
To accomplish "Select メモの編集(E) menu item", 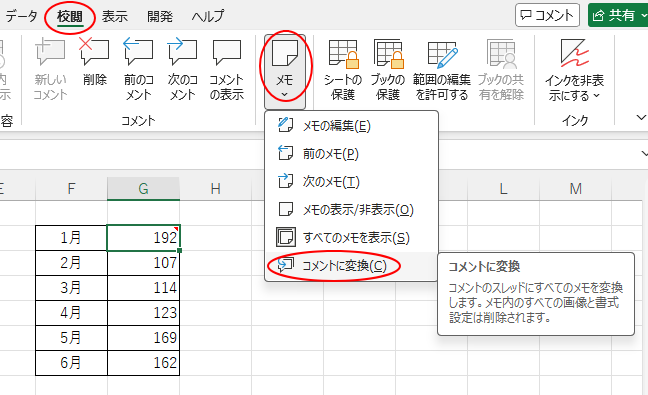I will click(351, 126).
